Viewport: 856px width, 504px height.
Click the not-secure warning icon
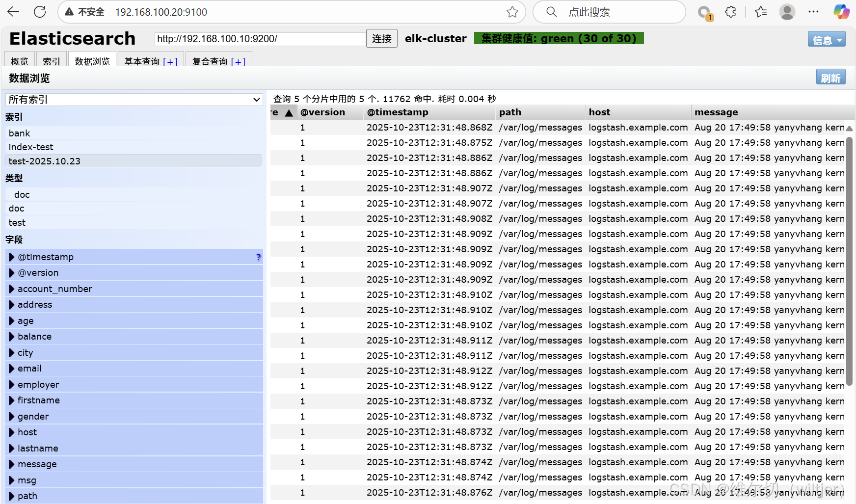(x=69, y=12)
